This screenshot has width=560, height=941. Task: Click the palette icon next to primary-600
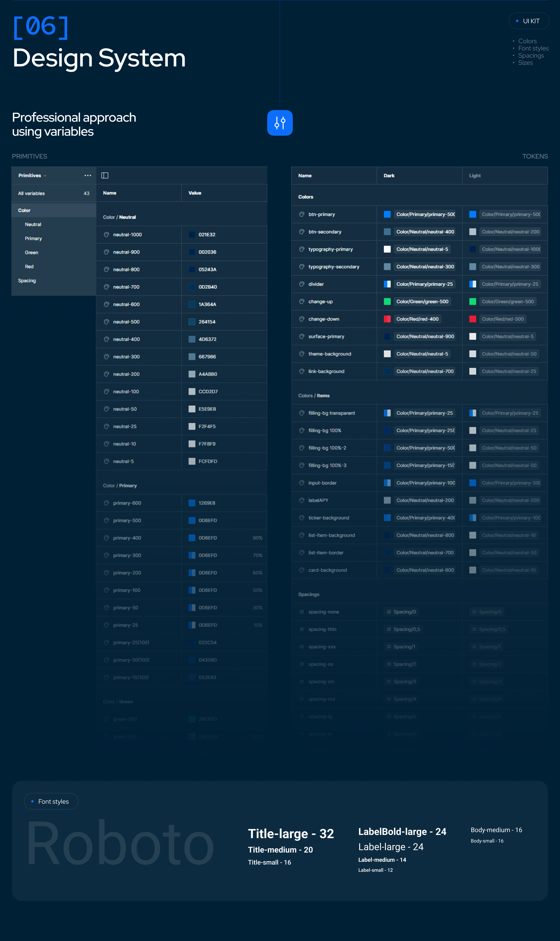pyautogui.click(x=106, y=503)
